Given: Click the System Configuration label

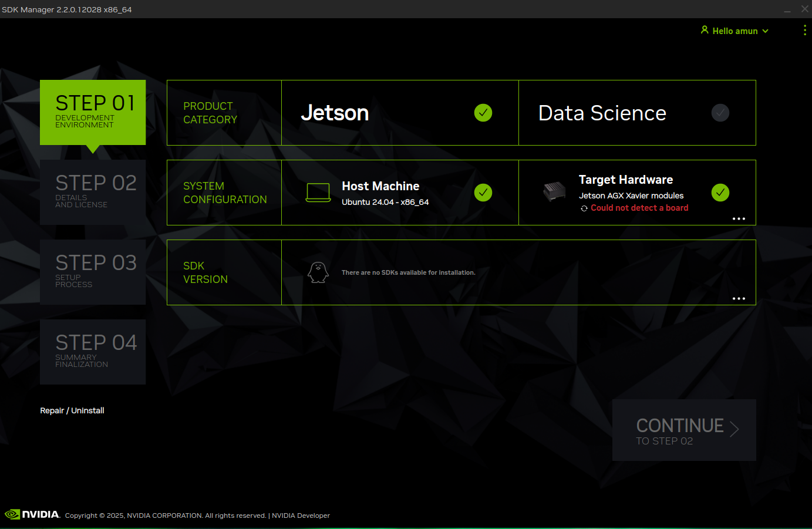Looking at the screenshot, I should tap(225, 193).
